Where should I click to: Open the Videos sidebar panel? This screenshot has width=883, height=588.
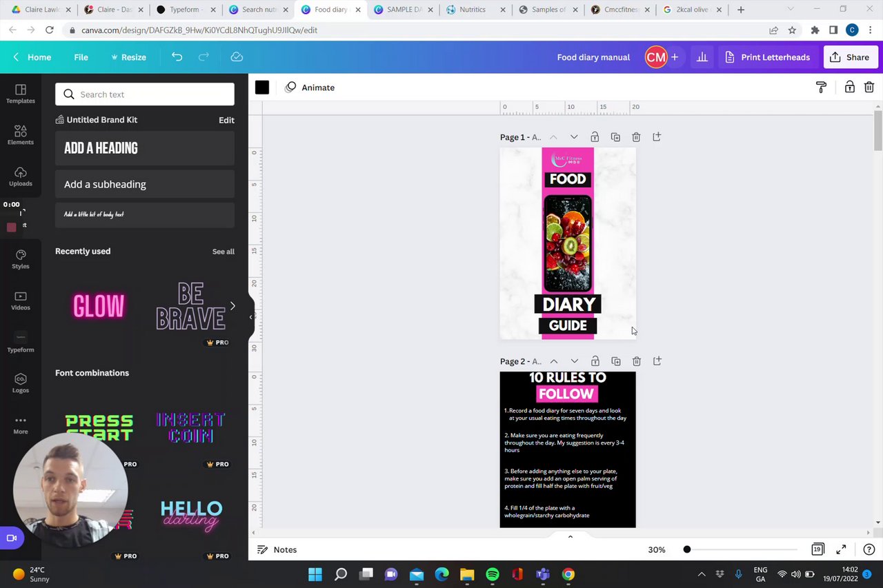pyautogui.click(x=21, y=301)
